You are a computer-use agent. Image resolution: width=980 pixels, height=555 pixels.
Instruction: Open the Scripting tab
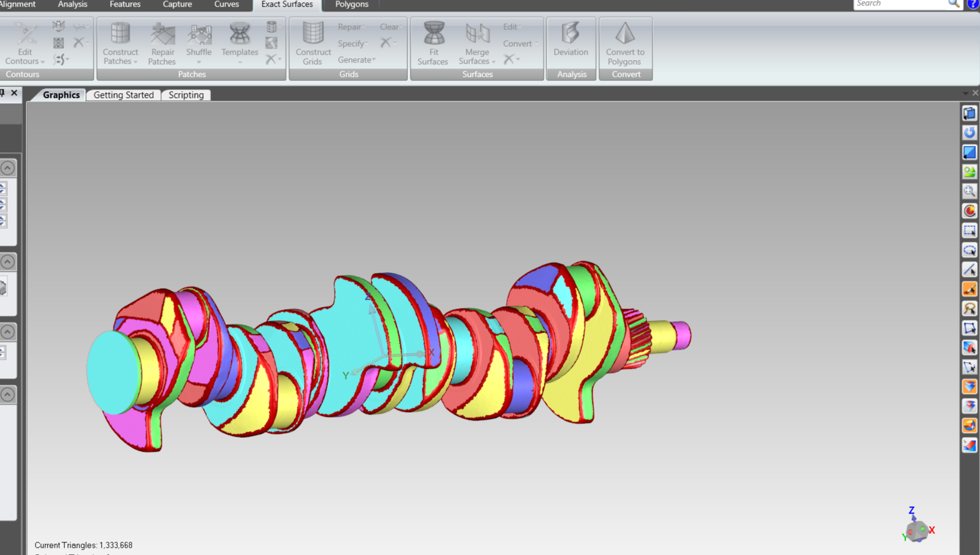point(186,95)
